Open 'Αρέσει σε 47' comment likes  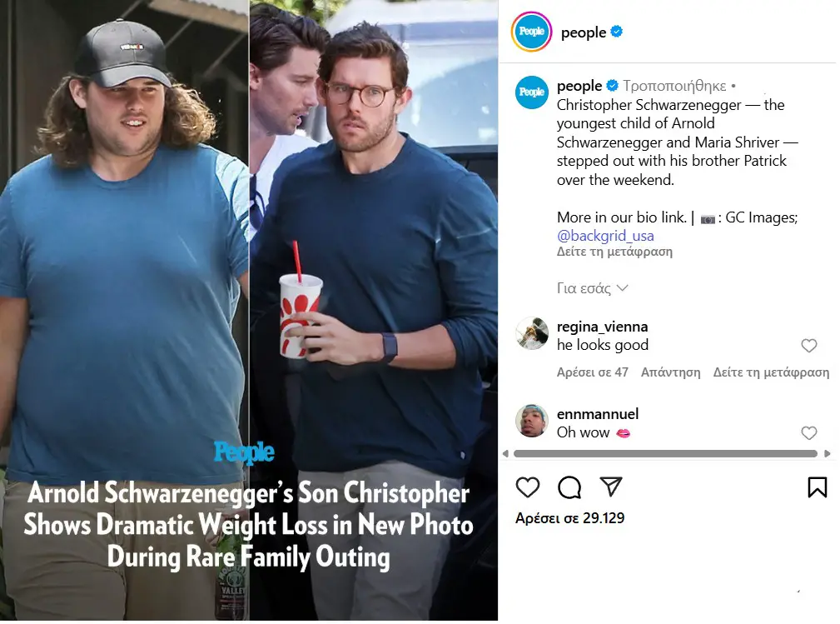click(x=593, y=372)
